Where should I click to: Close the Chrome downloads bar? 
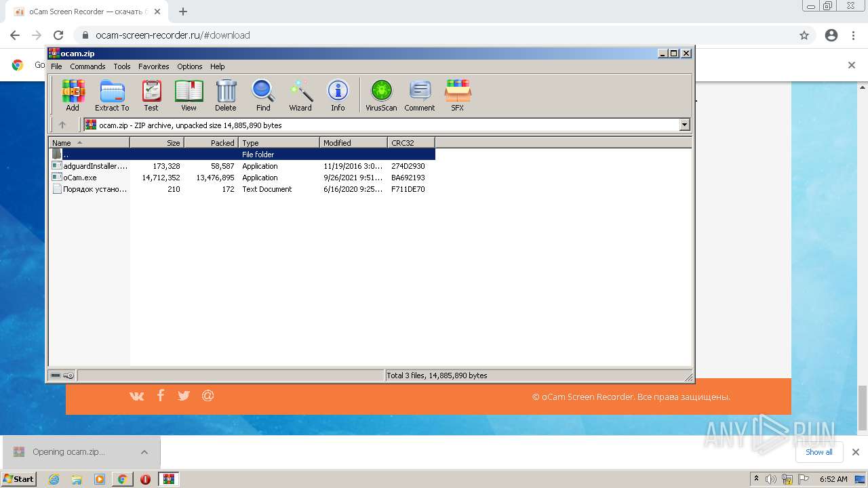point(856,452)
